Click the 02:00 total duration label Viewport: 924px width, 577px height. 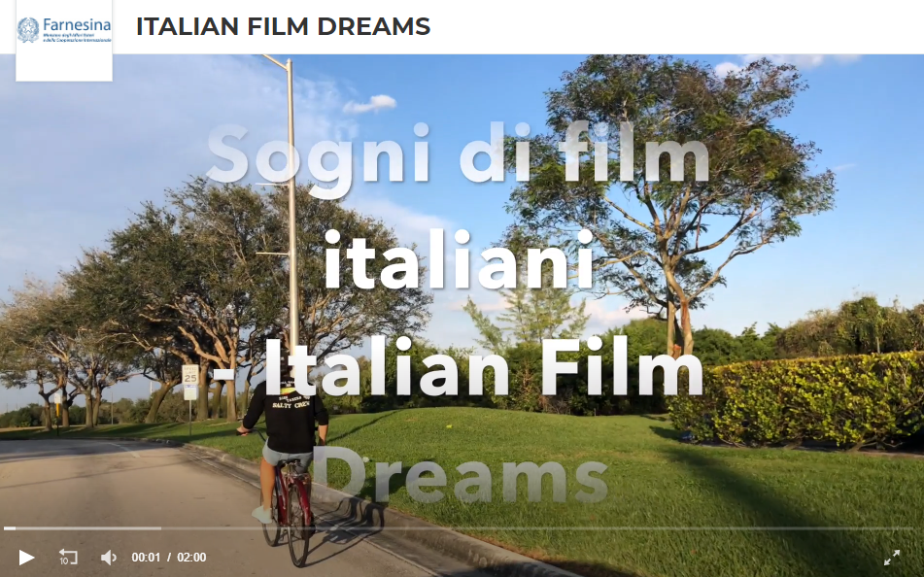(192, 557)
